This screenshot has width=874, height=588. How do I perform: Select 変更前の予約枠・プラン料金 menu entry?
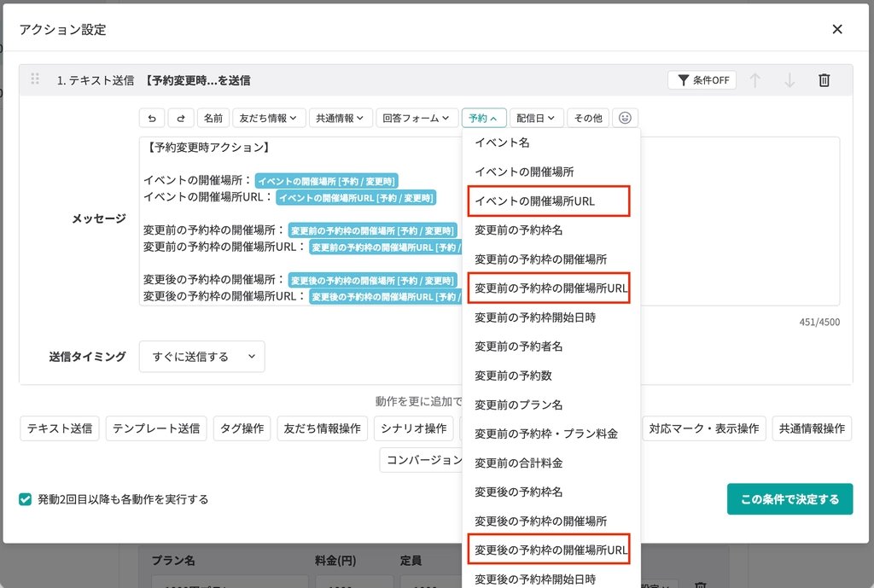coord(551,434)
